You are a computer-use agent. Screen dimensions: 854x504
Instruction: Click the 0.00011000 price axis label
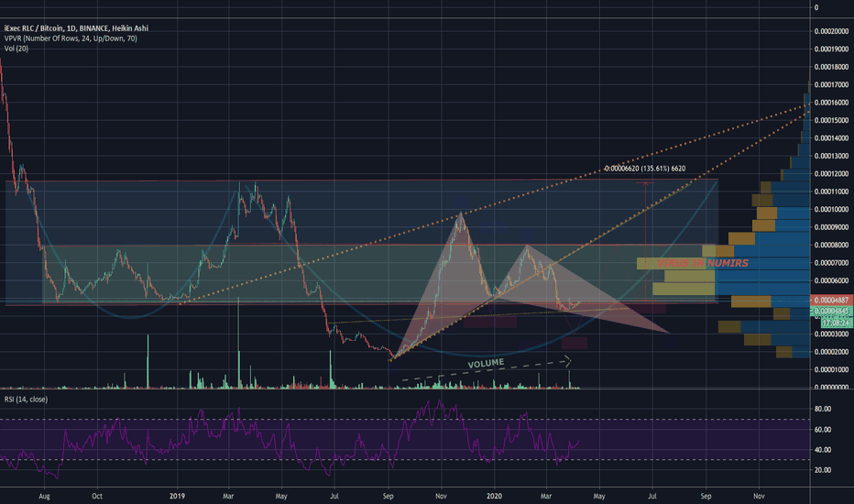pos(831,192)
